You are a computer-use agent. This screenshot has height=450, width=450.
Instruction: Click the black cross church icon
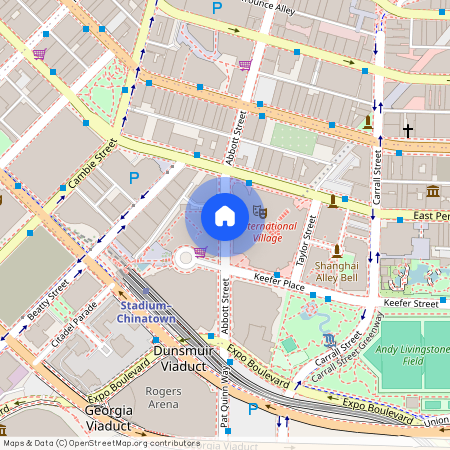408,130
